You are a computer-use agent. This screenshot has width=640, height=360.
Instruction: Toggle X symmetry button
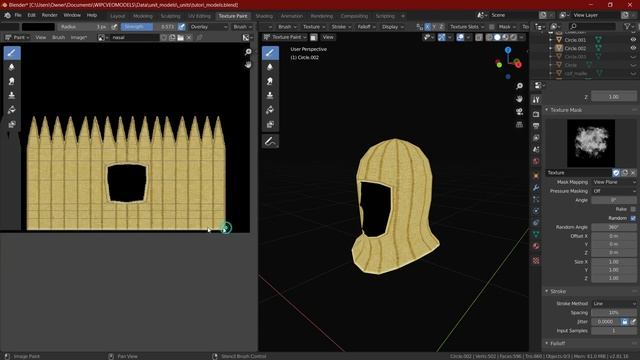coord(427,27)
